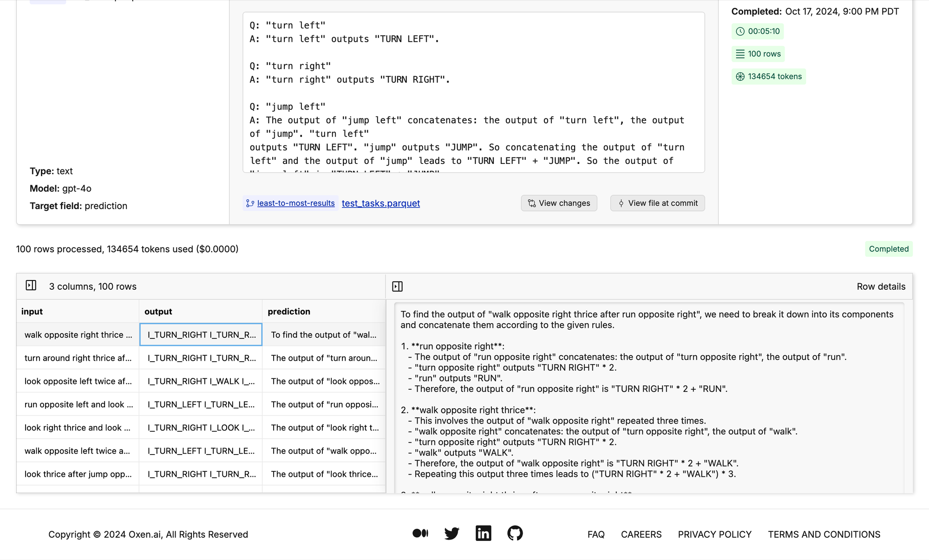Image resolution: width=929 pixels, height=560 pixels.
Task: Collapse the Row details panel icon
Action: [x=398, y=287]
